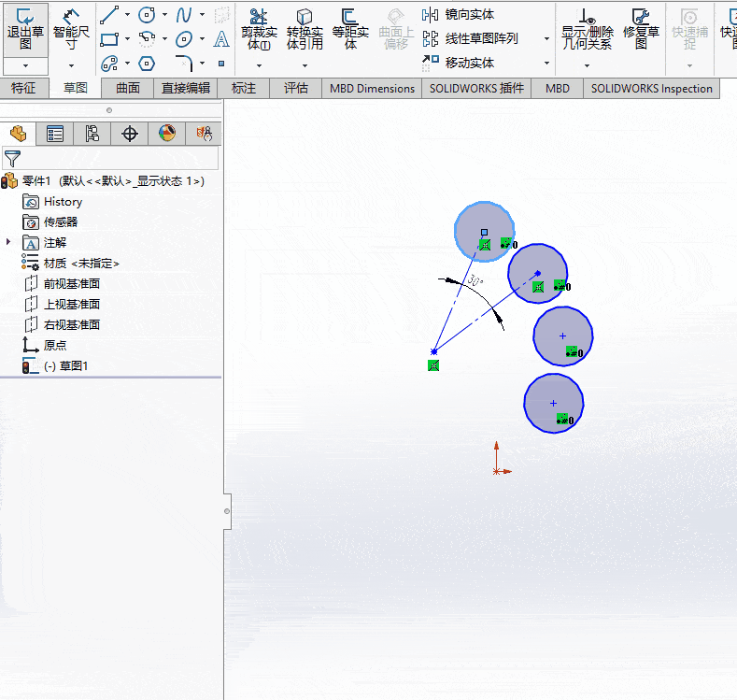Switch to the MBD Dimensions tab

373,89
